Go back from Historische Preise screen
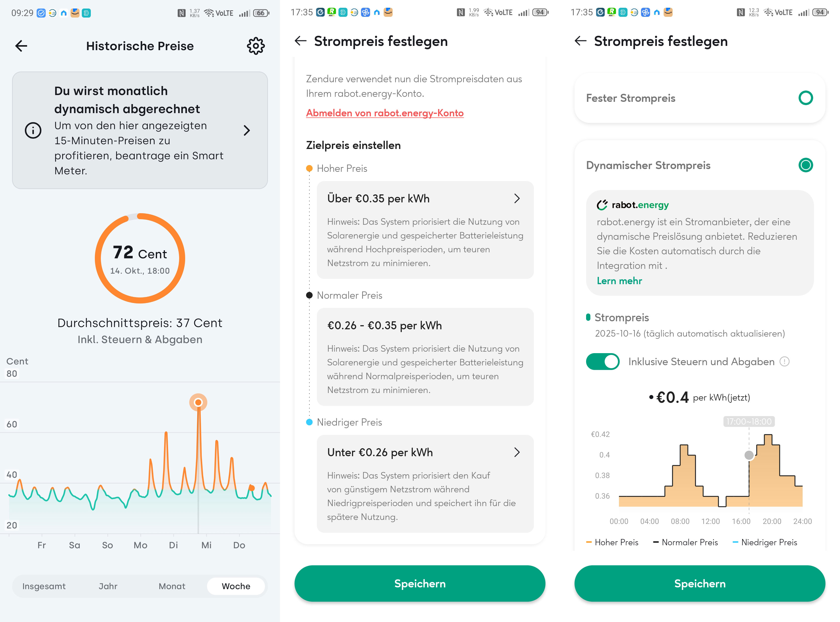The width and height of the screenshot is (840, 622). (x=21, y=46)
